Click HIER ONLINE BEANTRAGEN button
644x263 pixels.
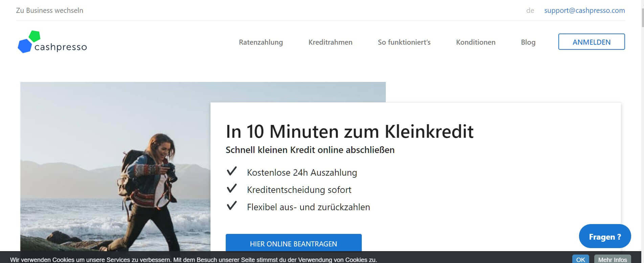(293, 243)
